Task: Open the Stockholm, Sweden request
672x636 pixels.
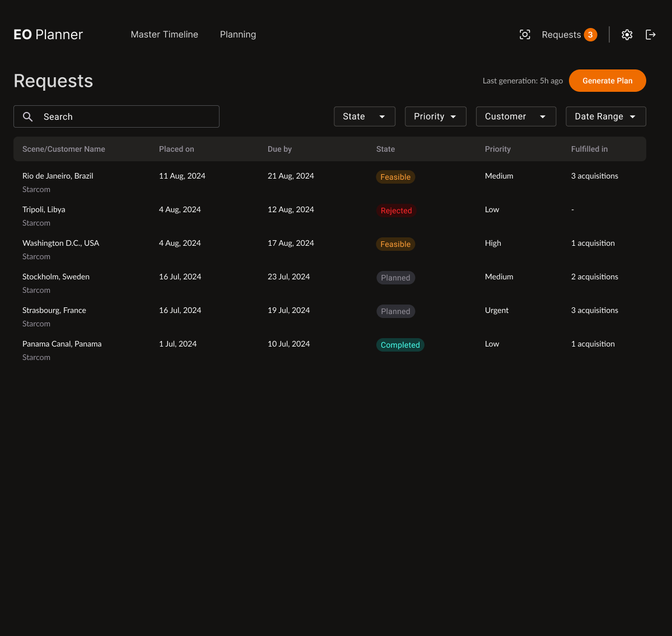Action: click(56, 277)
